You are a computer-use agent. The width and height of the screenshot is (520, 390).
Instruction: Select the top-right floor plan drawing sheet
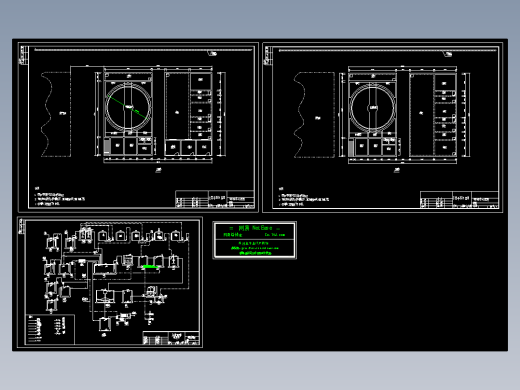coord(383,127)
